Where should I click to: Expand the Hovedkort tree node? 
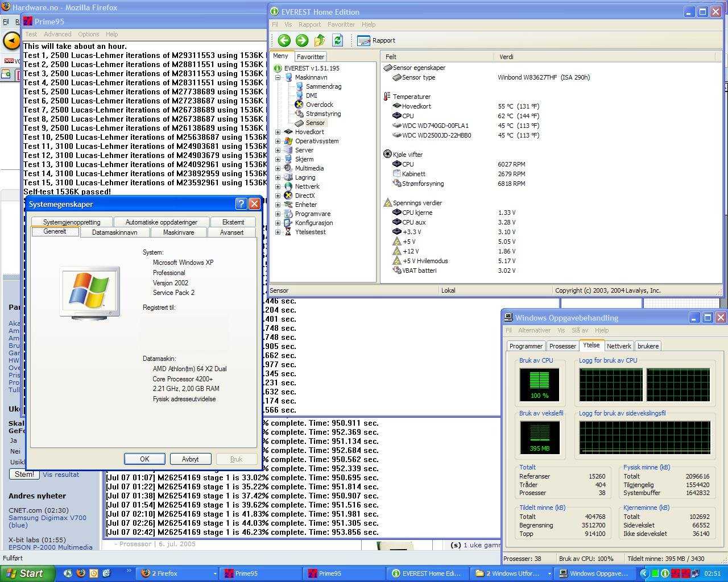pos(278,132)
